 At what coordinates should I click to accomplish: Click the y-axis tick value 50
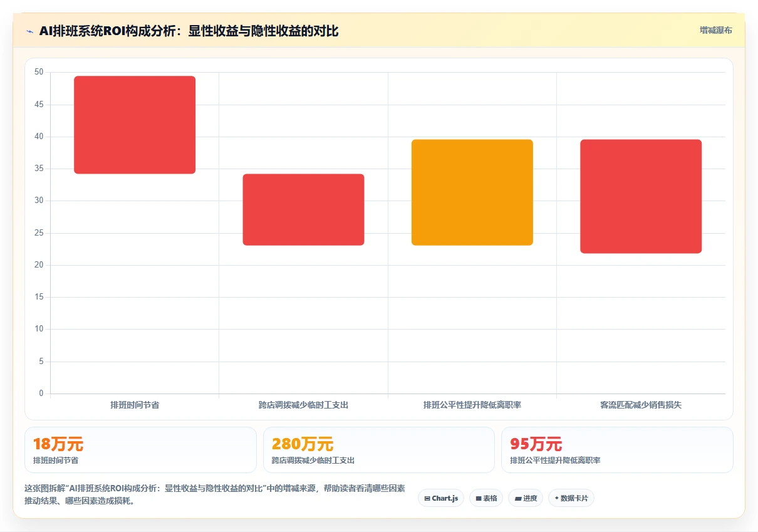coord(39,72)
